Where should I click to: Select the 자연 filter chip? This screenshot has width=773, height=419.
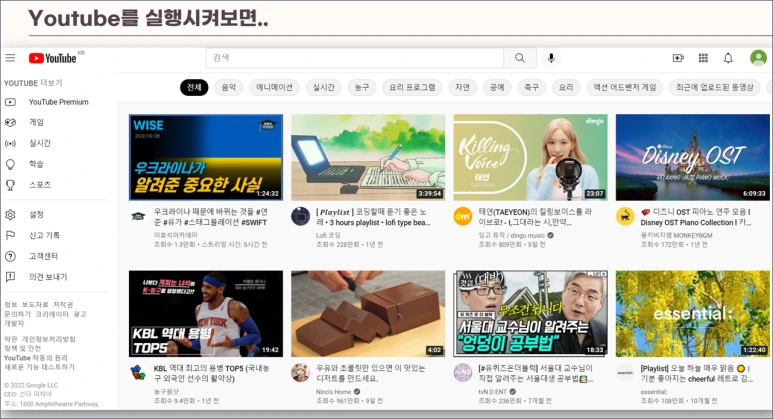tap(462, 87)
